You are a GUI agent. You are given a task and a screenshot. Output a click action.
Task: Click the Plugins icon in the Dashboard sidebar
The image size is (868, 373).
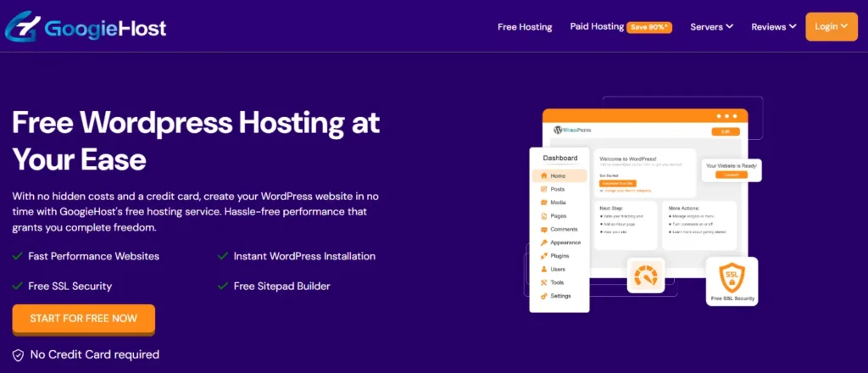pos(542,255)
